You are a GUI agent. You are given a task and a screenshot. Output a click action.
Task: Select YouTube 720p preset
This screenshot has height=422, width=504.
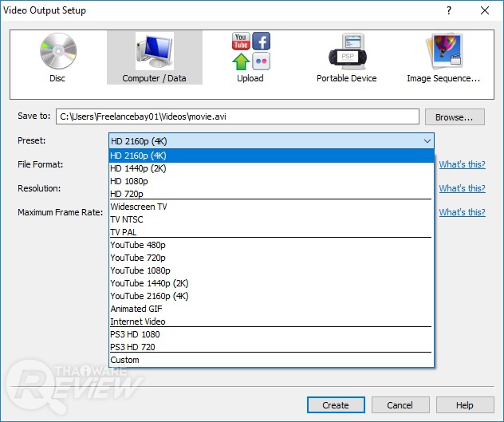[272, 258]
